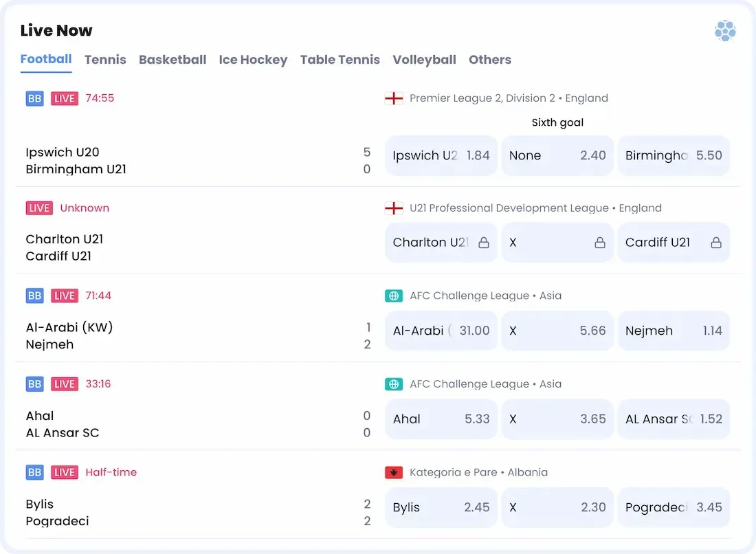Choose draw X at 2.30

click(x=557, y=507)
